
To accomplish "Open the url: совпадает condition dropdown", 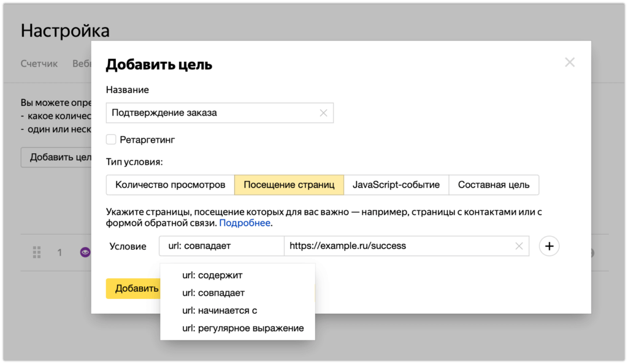I will coord(221,246).
